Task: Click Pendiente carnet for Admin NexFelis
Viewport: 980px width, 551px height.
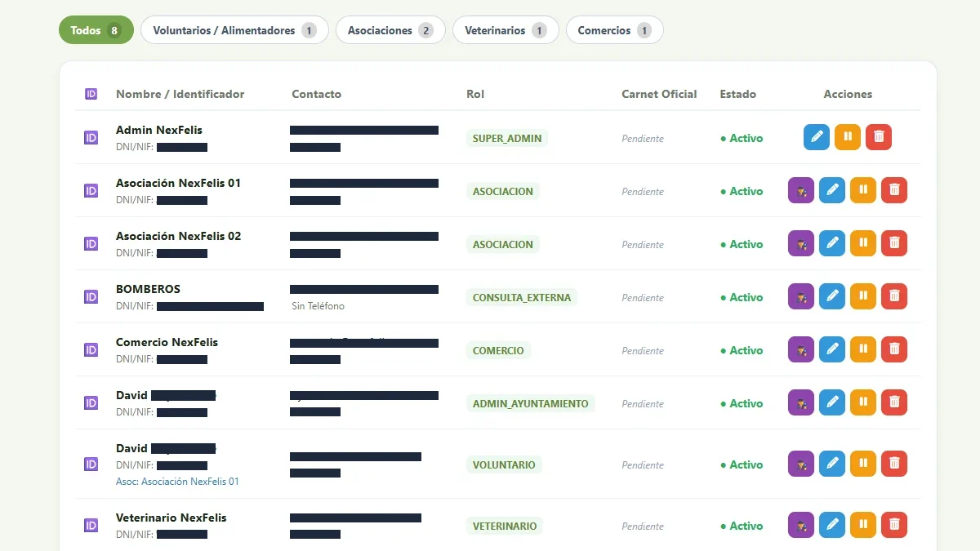Action: (643, 139)
